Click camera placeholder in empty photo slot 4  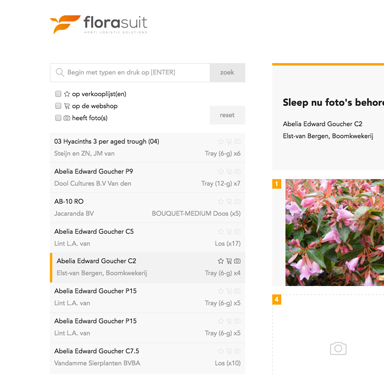338,349
